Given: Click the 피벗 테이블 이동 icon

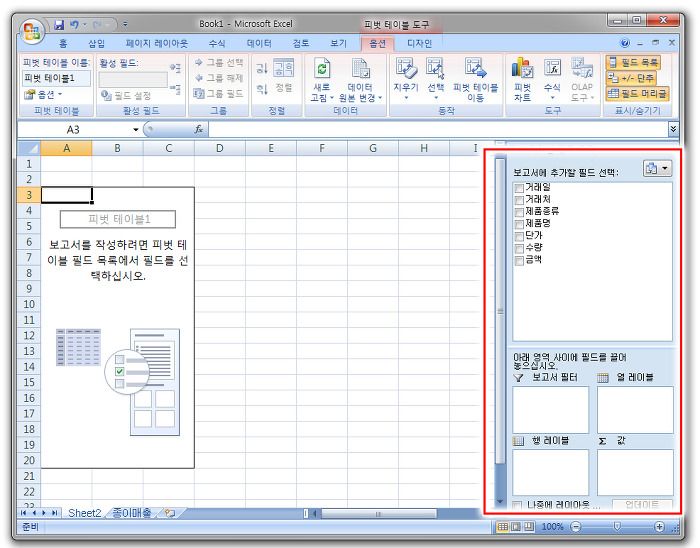Looking at the screenshot, I should tap(475, 68).
